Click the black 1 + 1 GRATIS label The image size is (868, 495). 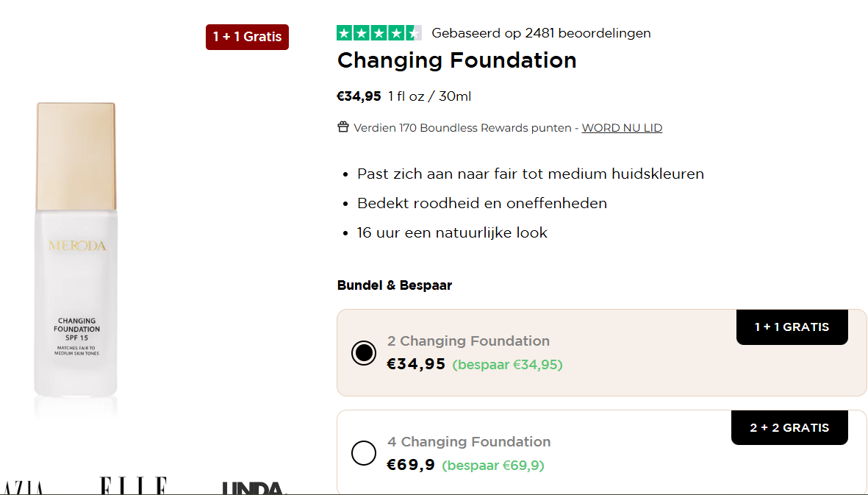(792, 327)
